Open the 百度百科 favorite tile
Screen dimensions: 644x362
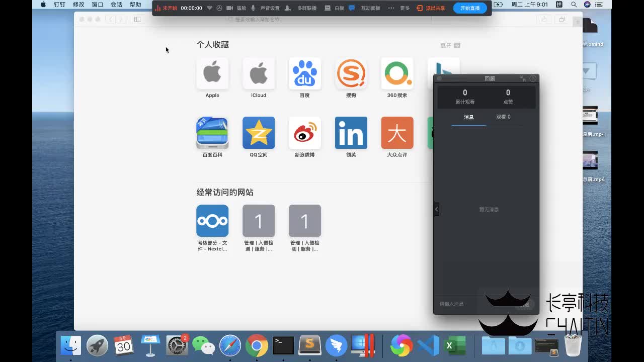click(x=212, y=133)
